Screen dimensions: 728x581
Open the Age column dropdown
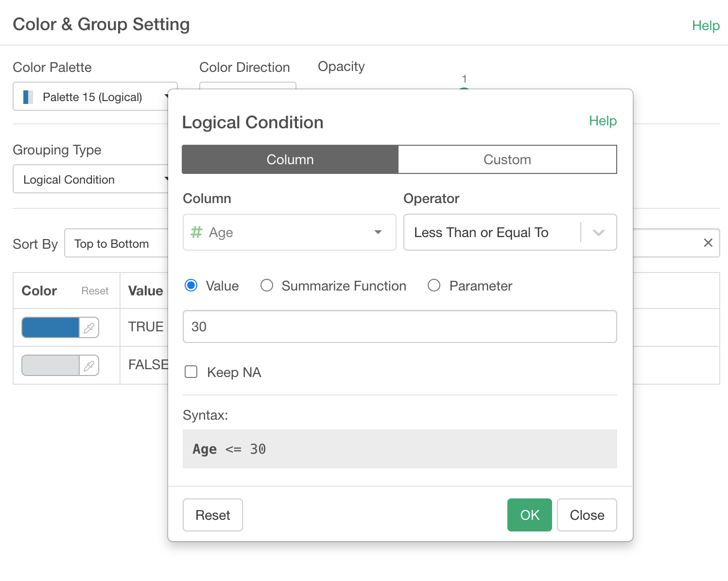click(289, 232)
